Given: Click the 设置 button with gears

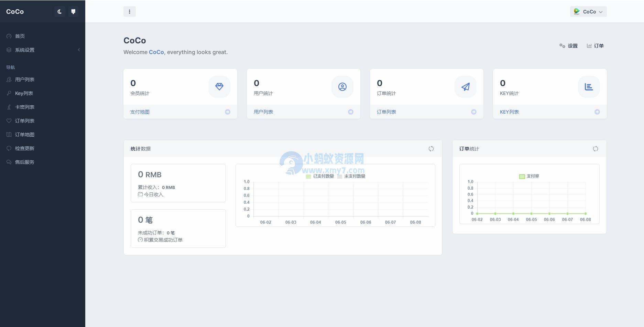Looking at the screenshot, I should click(x=568, y=46).
